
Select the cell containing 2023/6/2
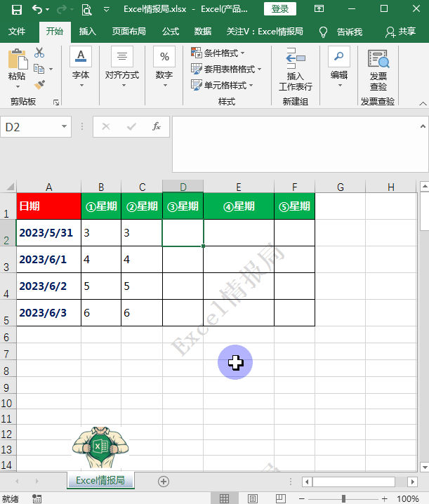49,286
